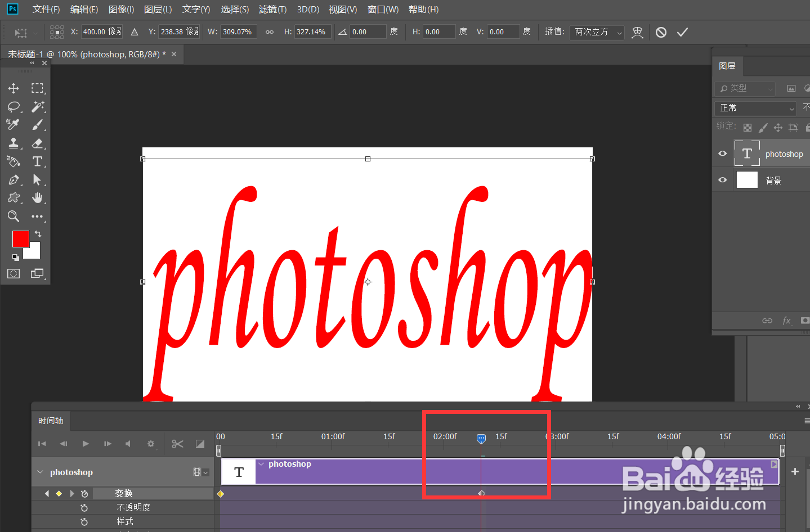Select the Eyedropper tool
This screenshot has width=810, height=532.
point(14,125)
